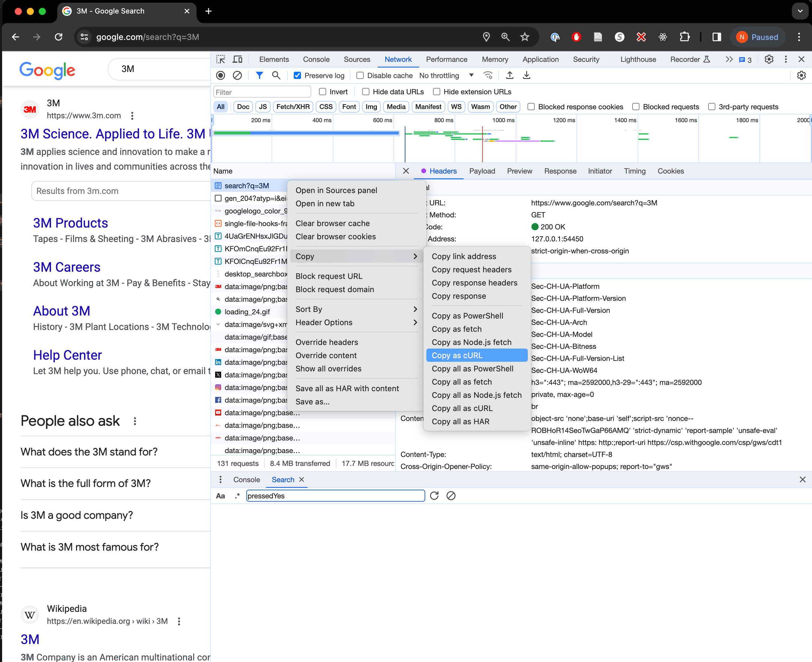The height and width of the screenshot is (662, 812).
Task: Click the red load-event line in the overview
Action: (x=483, y=145)
